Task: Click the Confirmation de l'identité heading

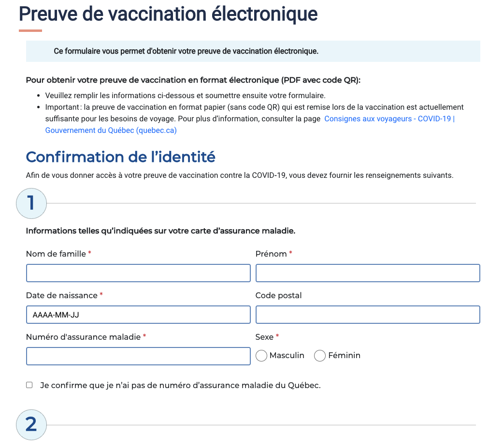Action: point(121,157)
